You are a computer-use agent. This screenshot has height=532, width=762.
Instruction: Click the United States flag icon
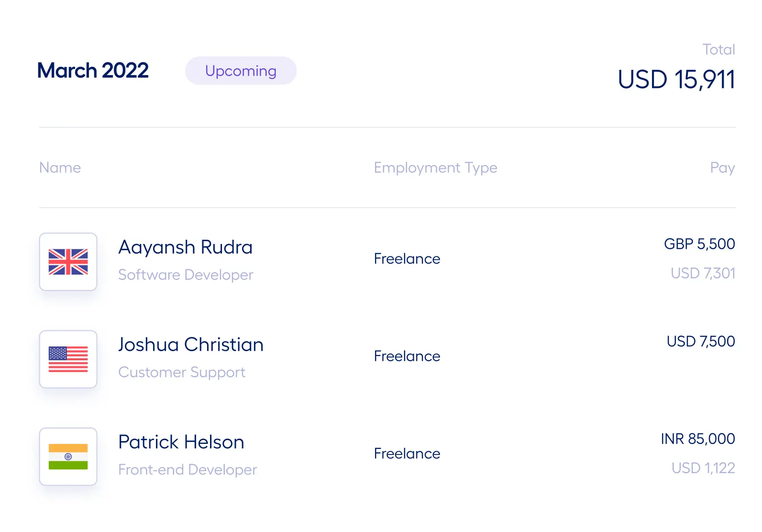tap(68, 359)
